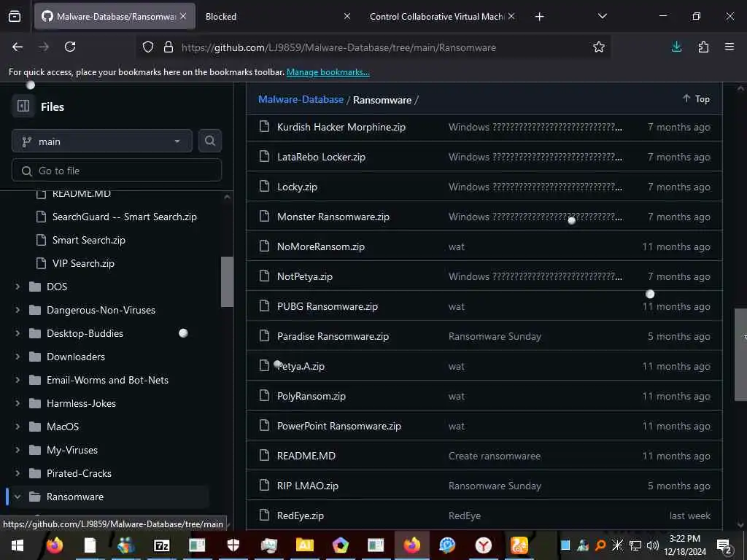747x560 pixels.
Task: Collapse the Ransomware folder chevron
Action: click(x=18, y=497)
